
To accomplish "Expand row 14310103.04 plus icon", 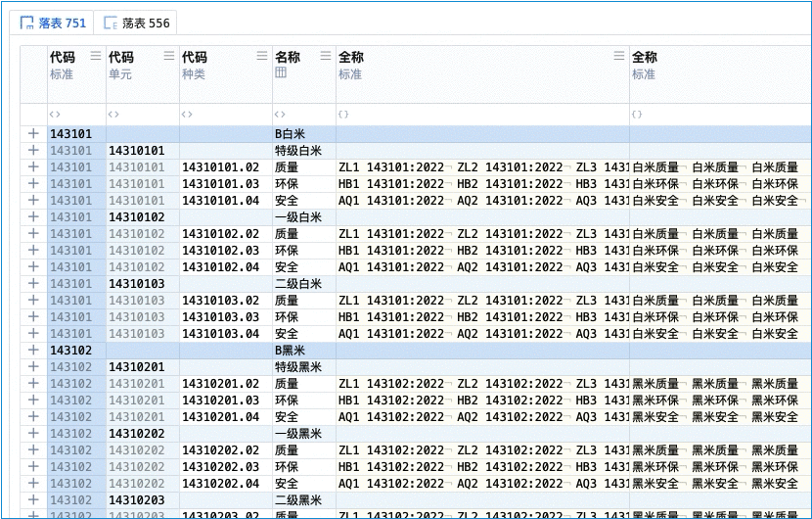I will click(x=33, y=333).
